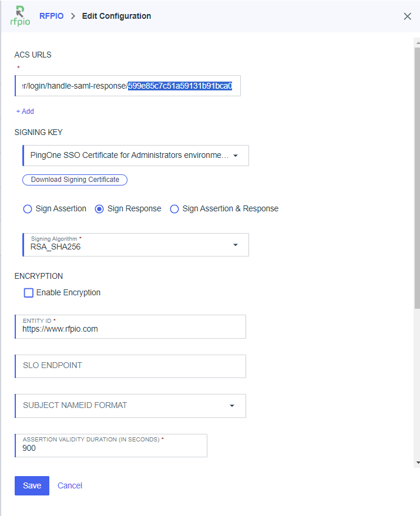Click the Entity ID input field

tap(130, 327)
